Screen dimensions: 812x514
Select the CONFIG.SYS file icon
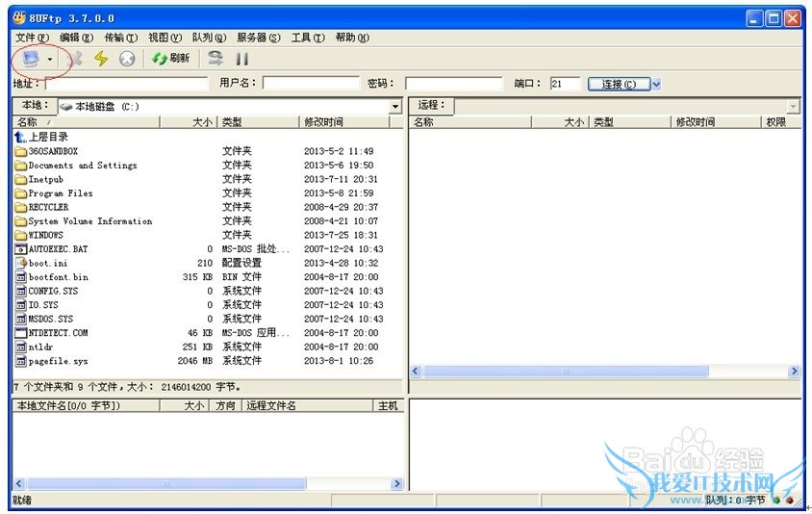[x=21, y=292]
